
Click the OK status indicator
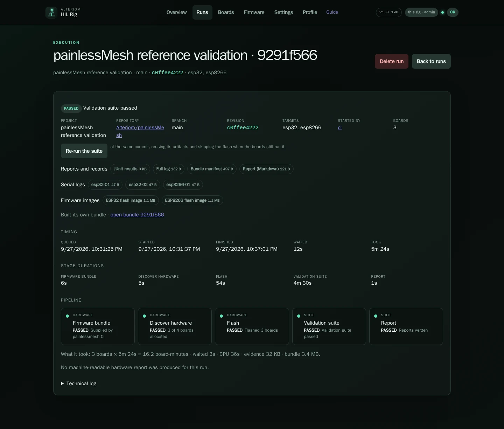[x=453, y=12]
